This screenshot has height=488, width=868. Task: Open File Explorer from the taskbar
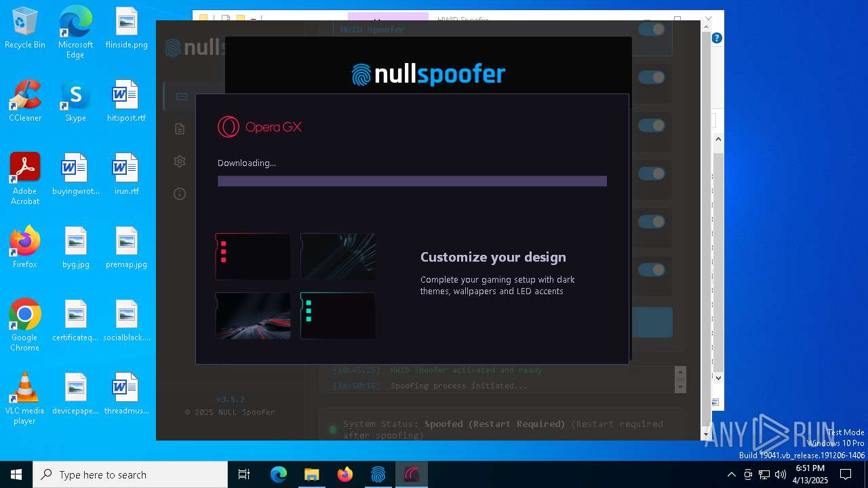[312, 474]
